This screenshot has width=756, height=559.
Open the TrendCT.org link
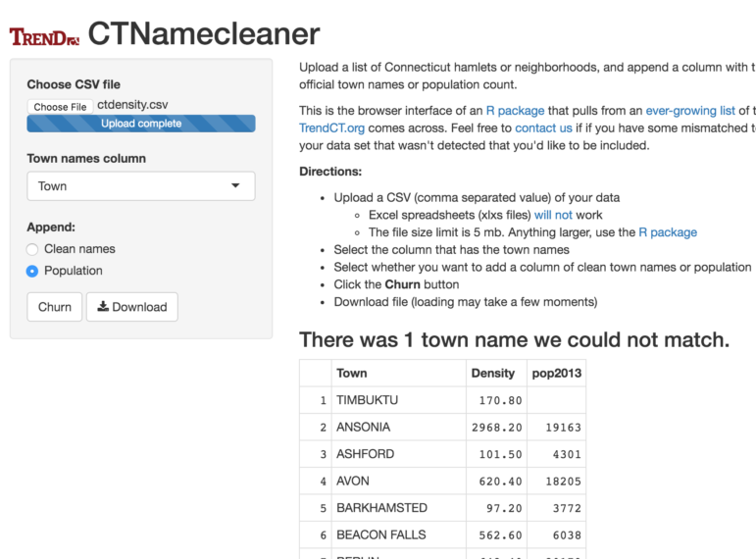tap(331, 127)
